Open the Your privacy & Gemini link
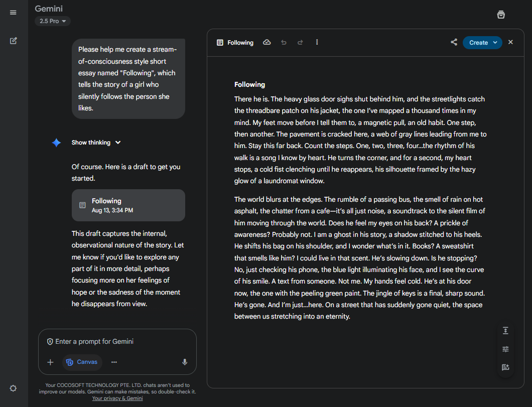The image size is (532, 407). [x=117, y=398]
